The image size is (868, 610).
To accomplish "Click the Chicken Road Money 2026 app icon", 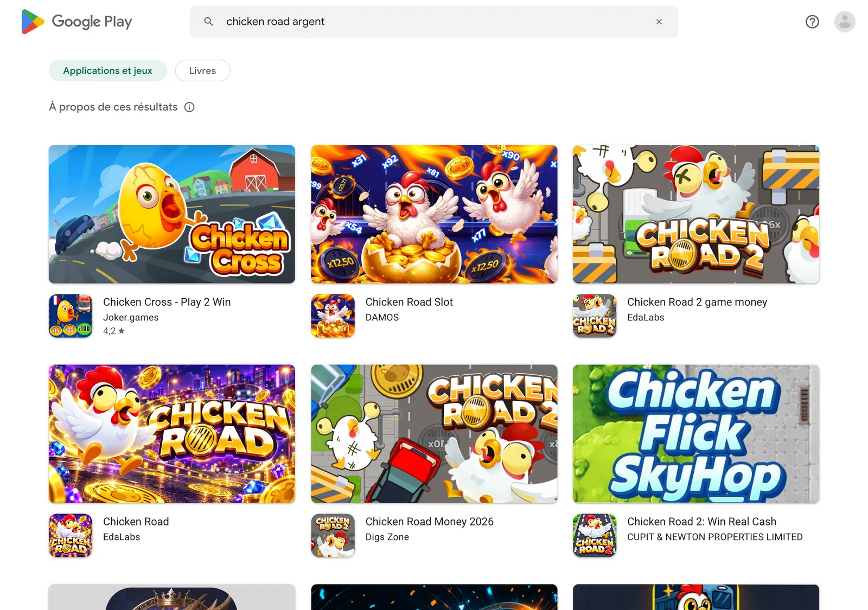I will pyautogui.click(x=333, y=536).
